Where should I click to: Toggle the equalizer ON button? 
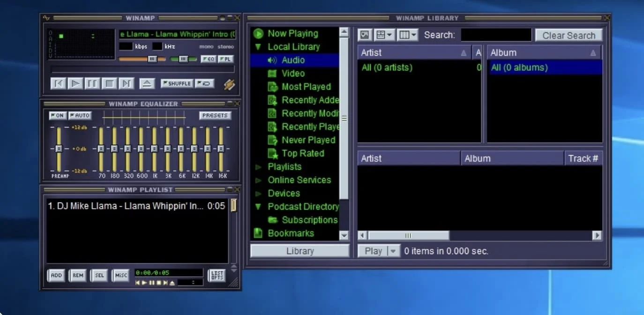58,115
